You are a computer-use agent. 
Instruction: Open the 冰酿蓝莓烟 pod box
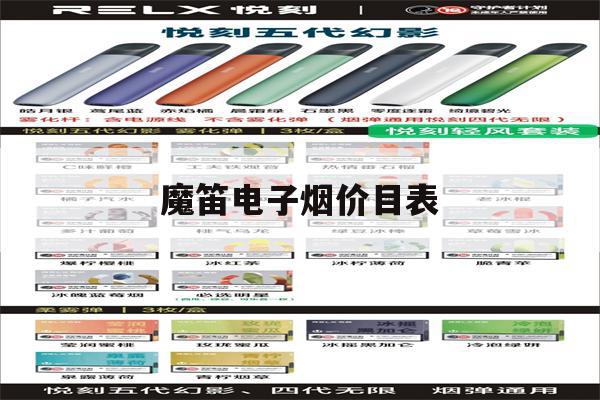pyautogui.click(x=97, y=281)
